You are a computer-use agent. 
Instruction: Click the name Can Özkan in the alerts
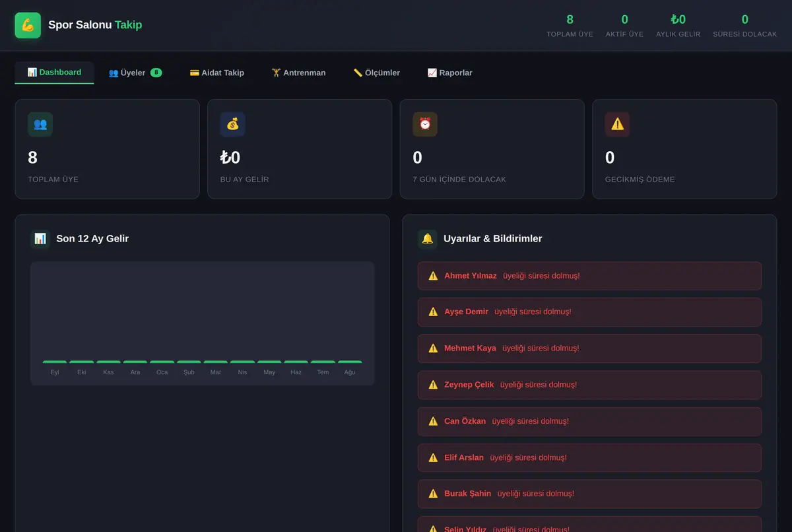click(x=465, y=421)
